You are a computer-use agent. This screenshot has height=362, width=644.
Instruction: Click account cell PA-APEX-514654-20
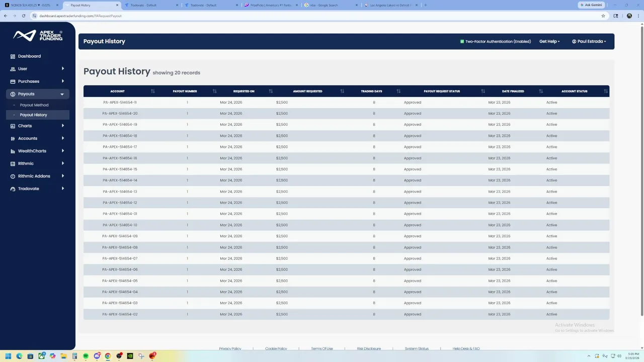click(x=120, y=113)
